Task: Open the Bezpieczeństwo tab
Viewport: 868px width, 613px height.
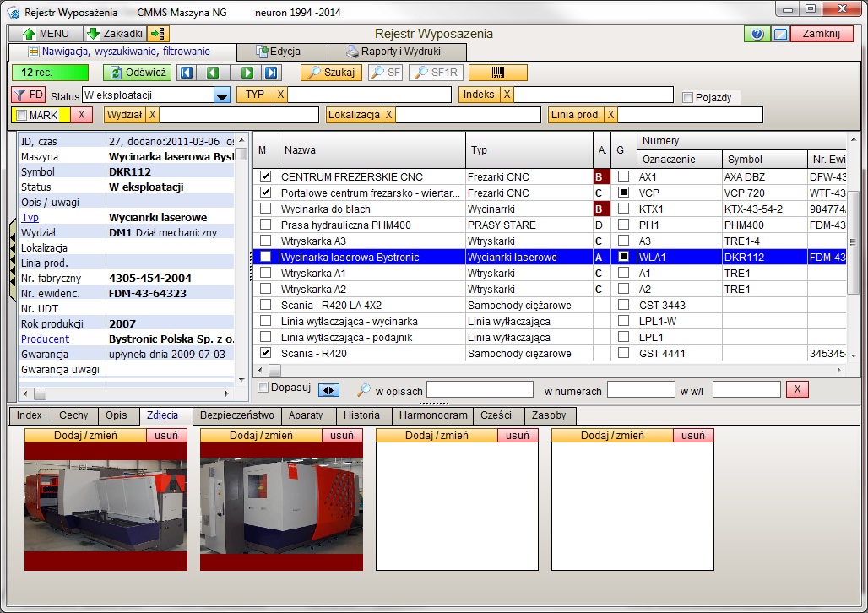Action: 237,415
